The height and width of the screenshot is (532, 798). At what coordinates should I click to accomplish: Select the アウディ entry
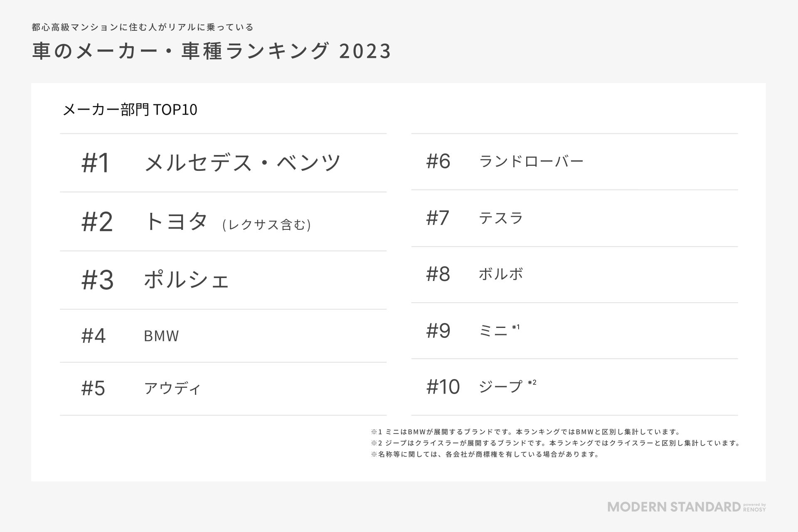[172, 388]
